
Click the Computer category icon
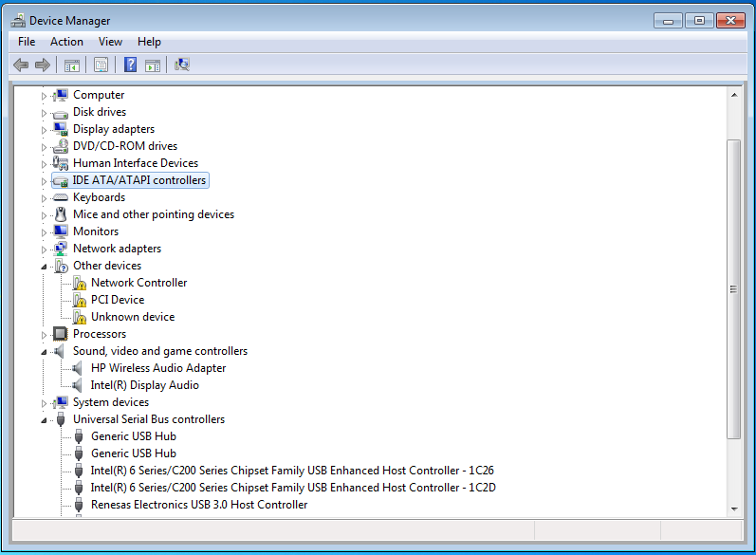61,95
